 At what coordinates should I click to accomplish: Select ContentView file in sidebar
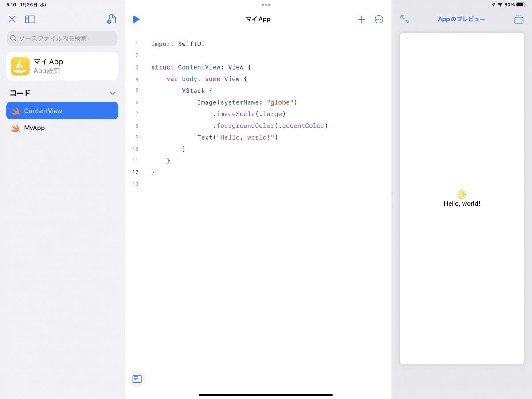62,111
